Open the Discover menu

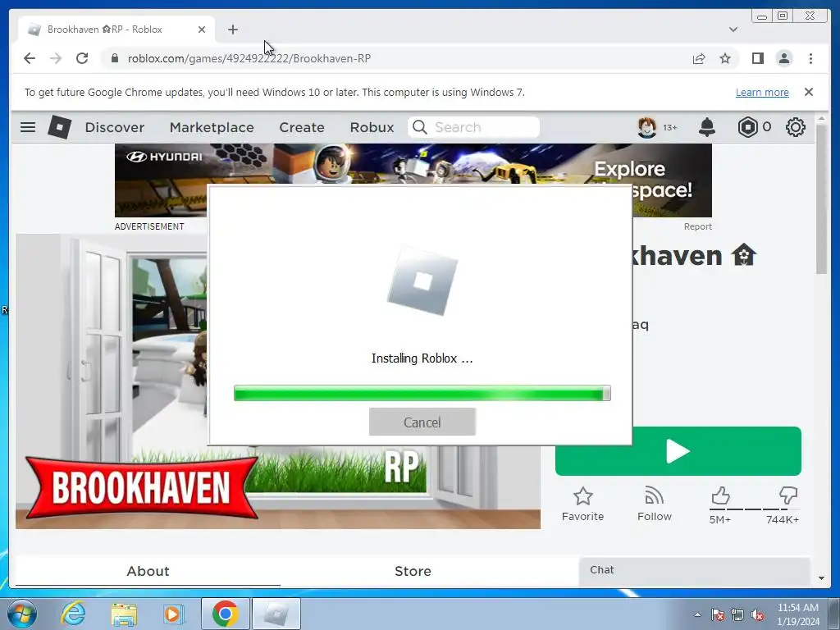click(x=115, y=127)
